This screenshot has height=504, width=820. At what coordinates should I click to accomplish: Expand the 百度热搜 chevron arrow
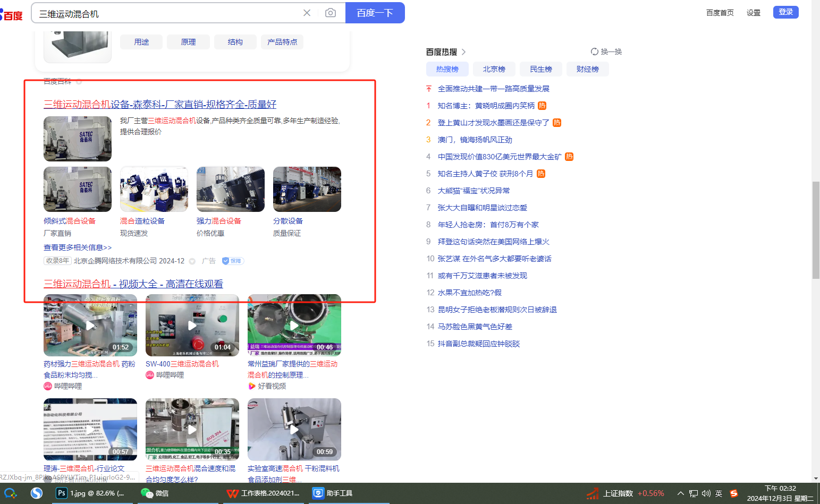tap(464, 52)
